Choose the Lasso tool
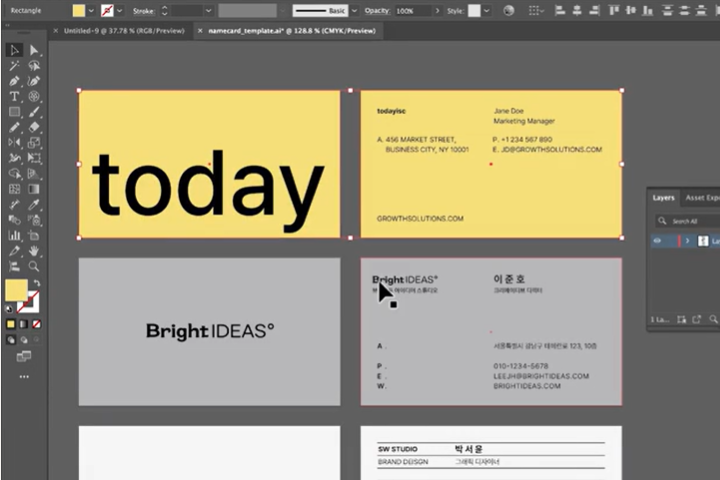 pyautogui.click(x=34, y=66)
